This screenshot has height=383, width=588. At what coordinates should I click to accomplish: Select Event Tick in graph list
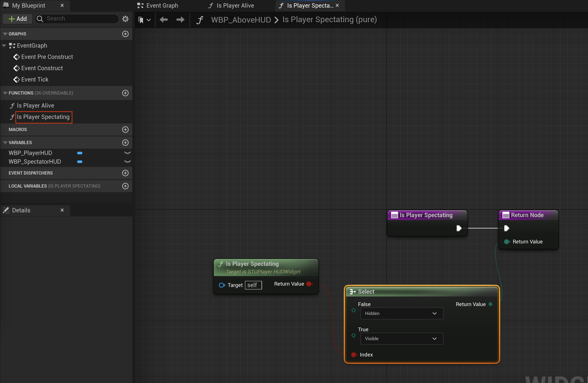pyautogui.click(x=35, y=80)
